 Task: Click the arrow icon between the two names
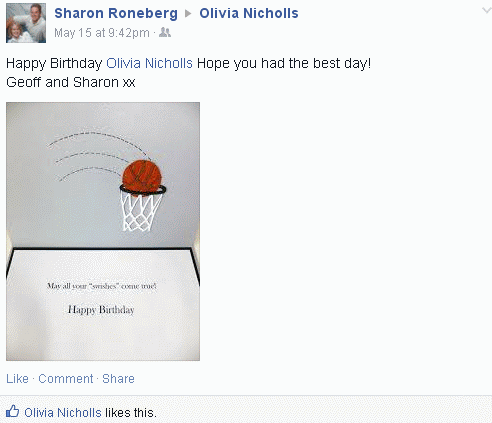coord(188,13)
